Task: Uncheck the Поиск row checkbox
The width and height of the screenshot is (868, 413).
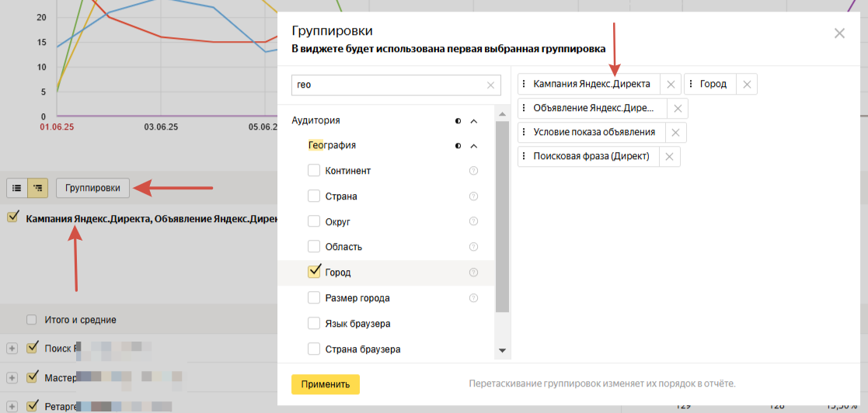Action: [x=32, y=348]
